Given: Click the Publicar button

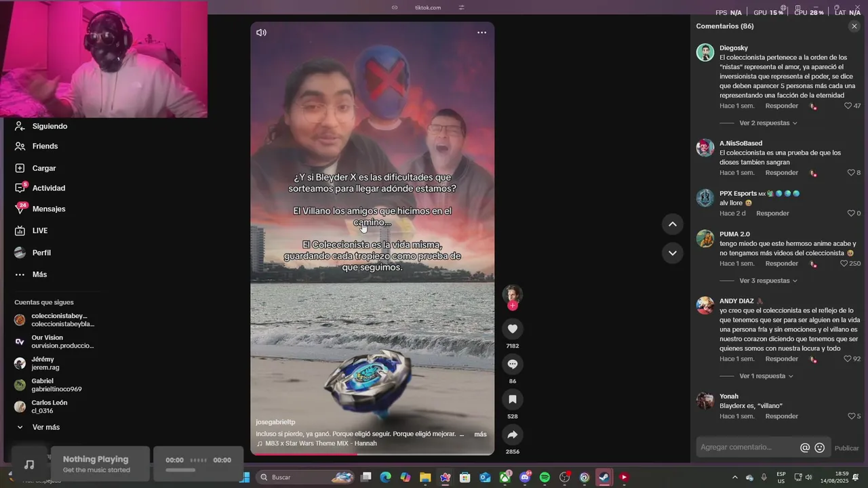Looking at the screenshot, I should coord(846,448).
